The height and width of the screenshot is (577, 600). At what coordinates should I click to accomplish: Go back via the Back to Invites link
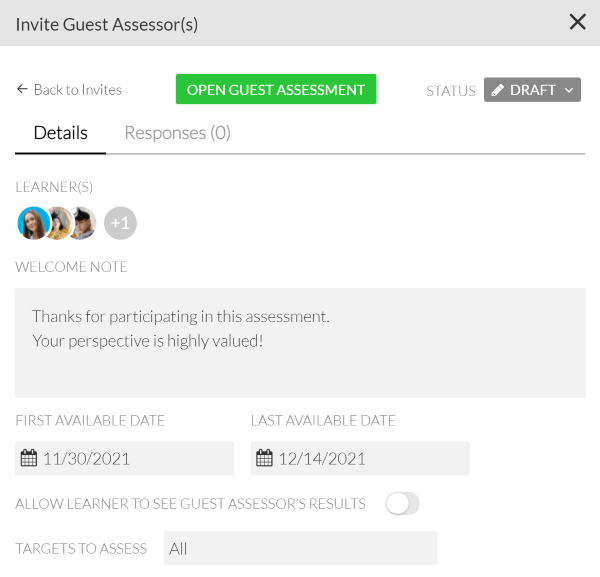click(x=77, y=90)
